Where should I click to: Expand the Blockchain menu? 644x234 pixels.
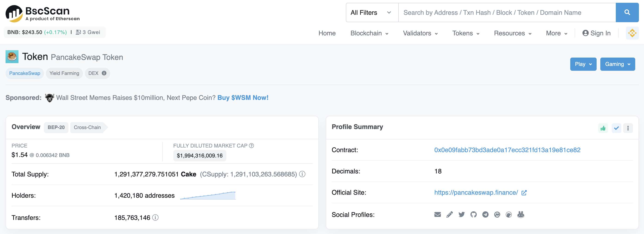[x=369, y=33]
